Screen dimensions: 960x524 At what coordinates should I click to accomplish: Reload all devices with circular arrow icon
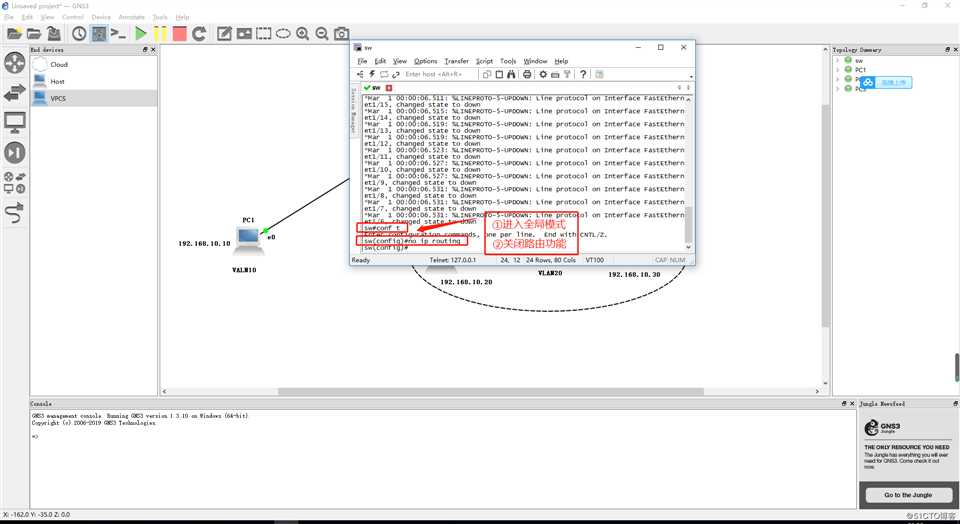[x=198, y=34]
